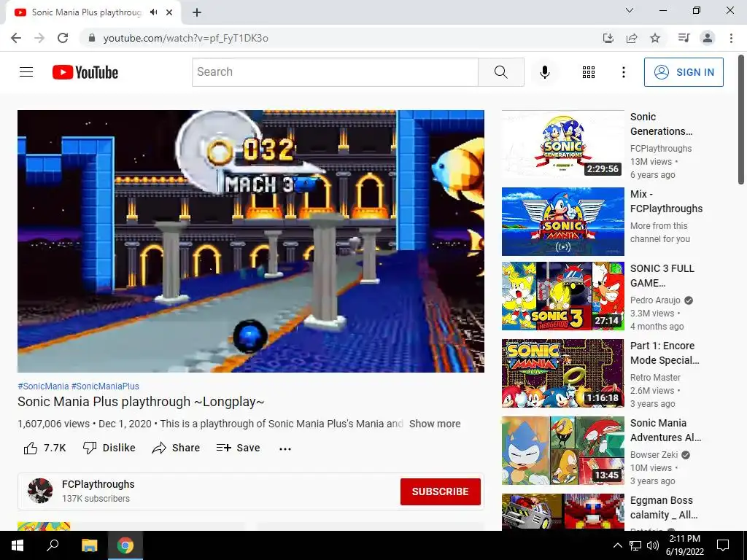Image resolution: width=747 pixels, height=560 pixels.
Task: Like the video with thumbs up
Action: 44,448
